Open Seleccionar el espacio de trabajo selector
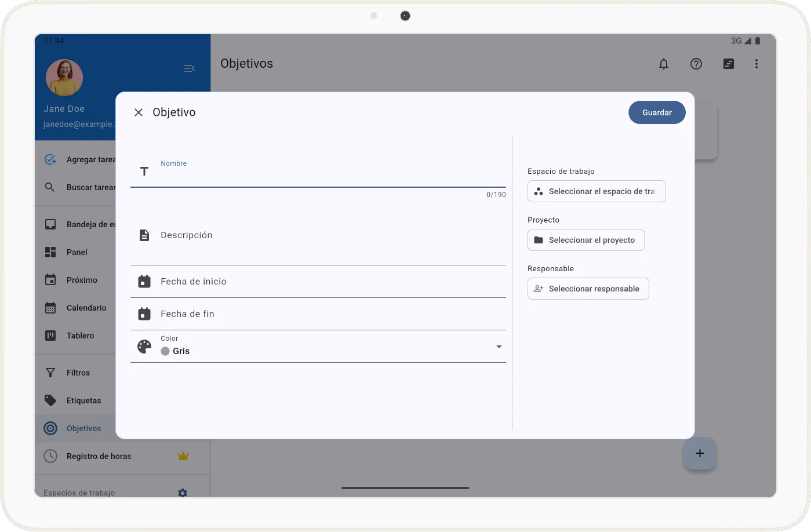 (597, 191)
